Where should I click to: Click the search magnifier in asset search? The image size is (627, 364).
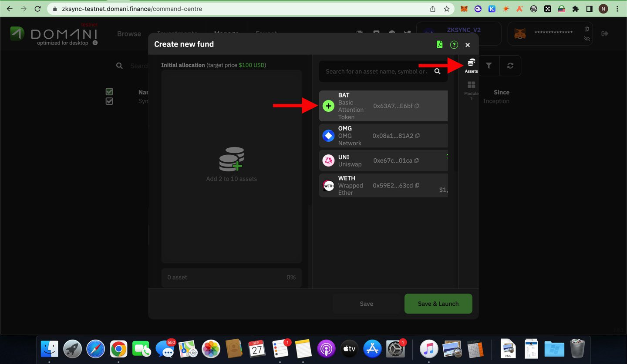pyautogui.click(x=438, y=71)
